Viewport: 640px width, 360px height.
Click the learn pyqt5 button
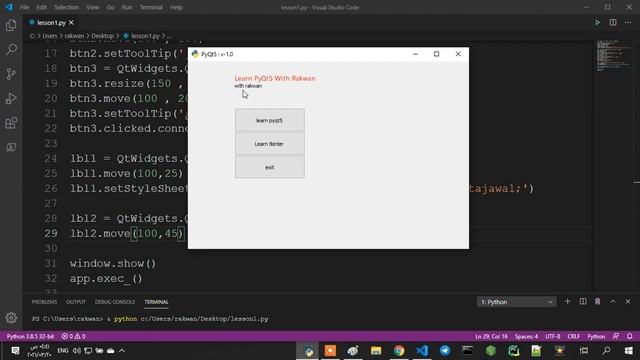[x=269, y=120]
